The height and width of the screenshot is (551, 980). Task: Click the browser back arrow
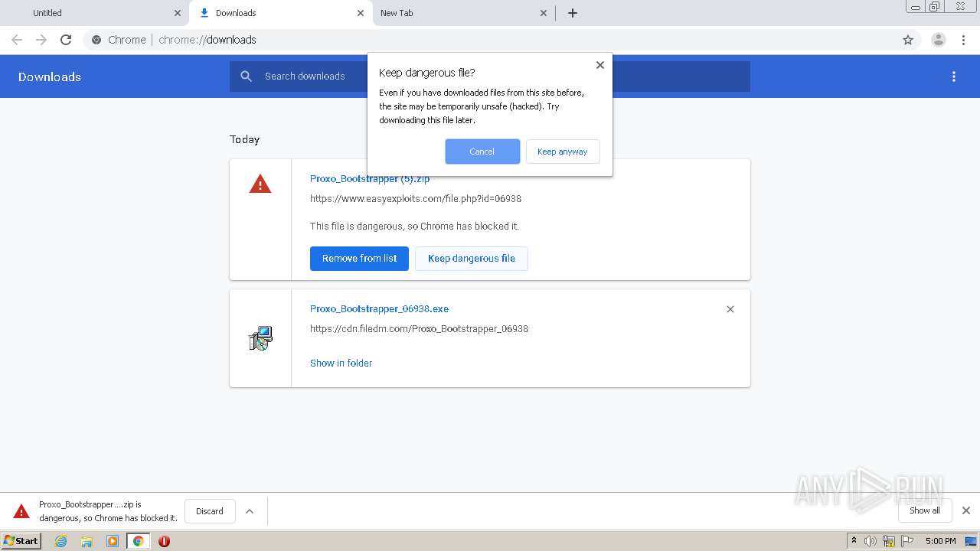(x=17, y=40)
